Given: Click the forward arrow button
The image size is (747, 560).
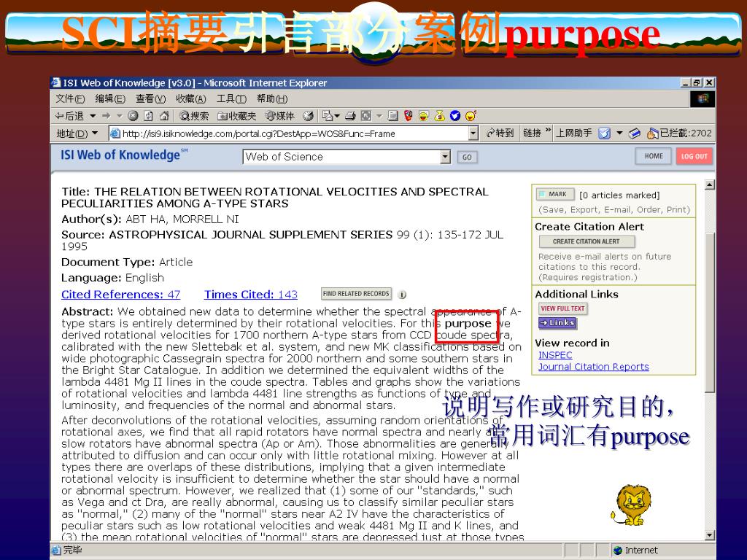Looking at the screenshot, I should click(x=107, y=116).
